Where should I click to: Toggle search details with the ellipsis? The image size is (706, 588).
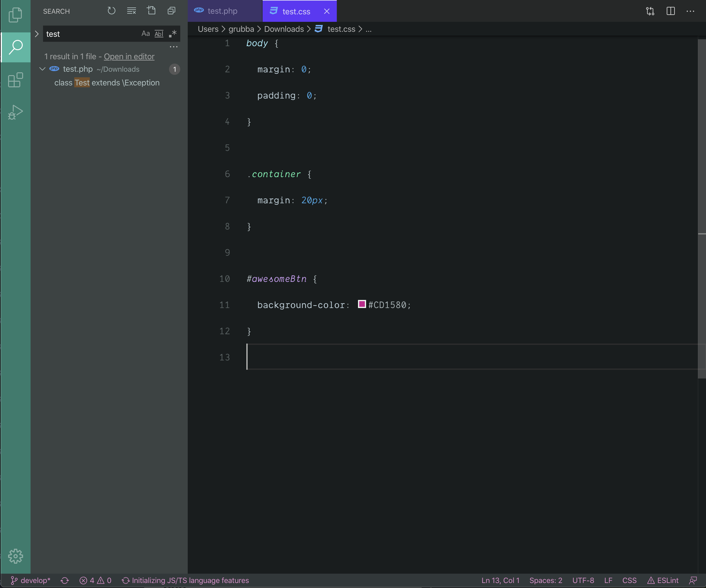click(x=173, y=47)
